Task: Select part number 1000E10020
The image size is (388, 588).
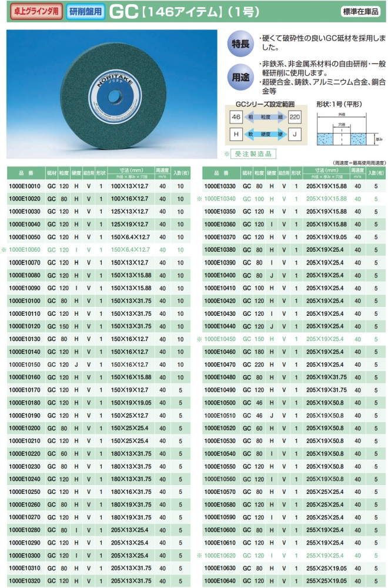Action: [25, 199]
